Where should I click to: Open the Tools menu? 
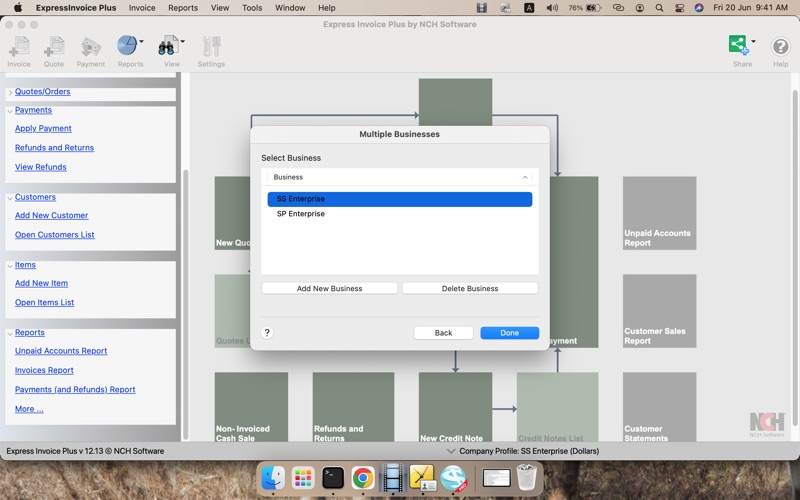252,8
